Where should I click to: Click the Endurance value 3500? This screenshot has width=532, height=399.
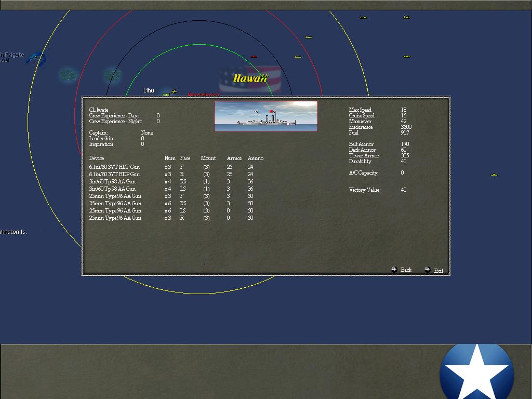point(406,127)
